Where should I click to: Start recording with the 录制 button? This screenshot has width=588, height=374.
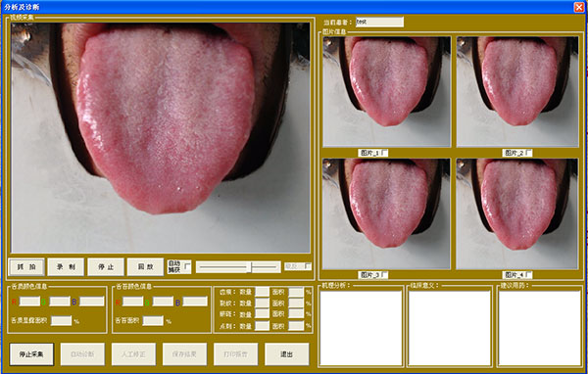click(x=66, y=267)
